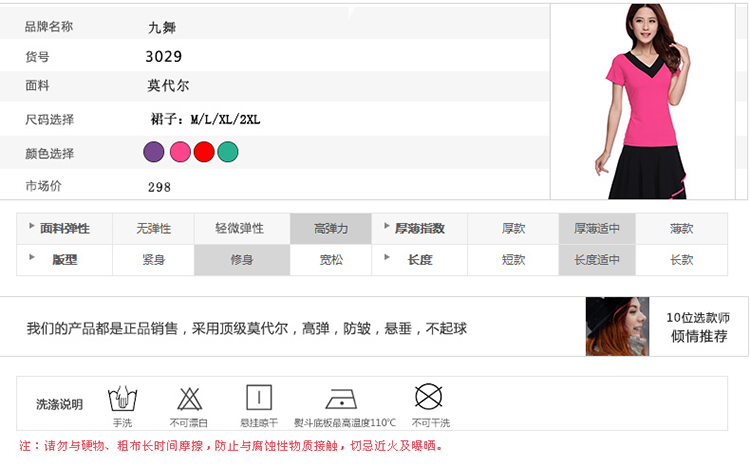
Task: Click the product quality statement banner text
Action: (247, 329)
